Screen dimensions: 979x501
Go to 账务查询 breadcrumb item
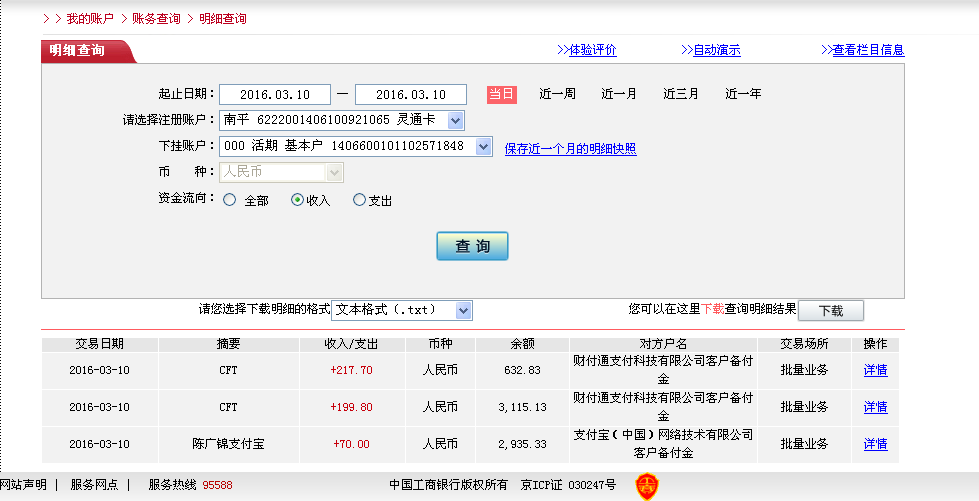[159, 19]
